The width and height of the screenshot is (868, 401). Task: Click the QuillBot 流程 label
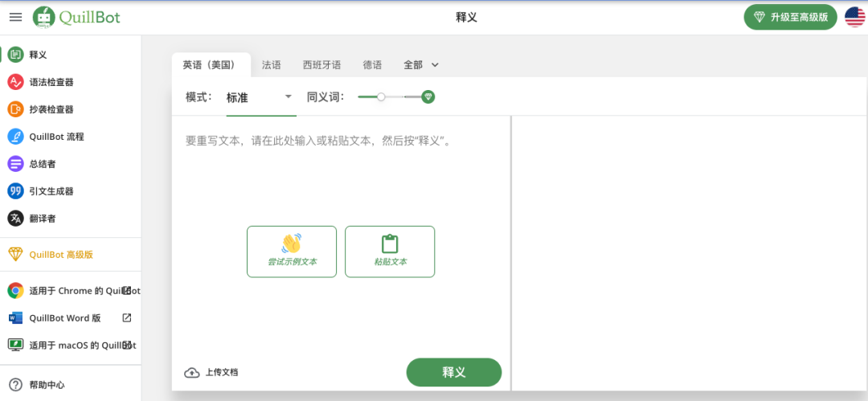click(57, 137)
